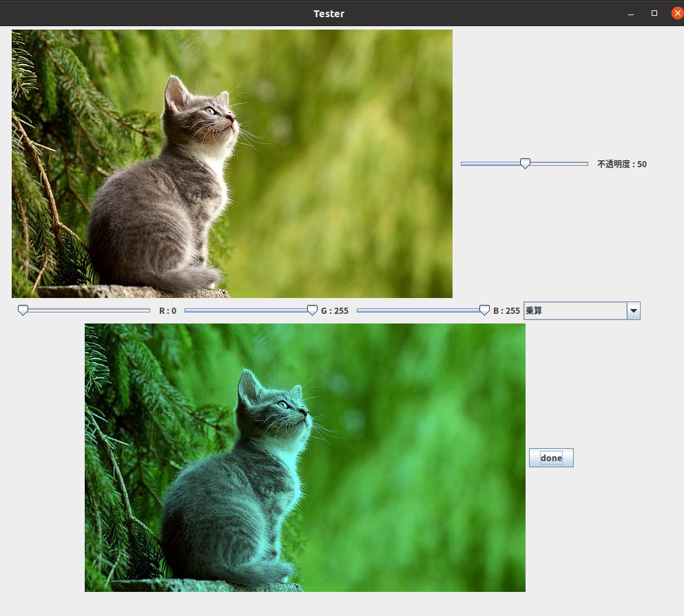Image resolution: width=684 pixels, height=616 pixels.
Task: Minimize the Tester window
Action: click(x=630, y=14)
